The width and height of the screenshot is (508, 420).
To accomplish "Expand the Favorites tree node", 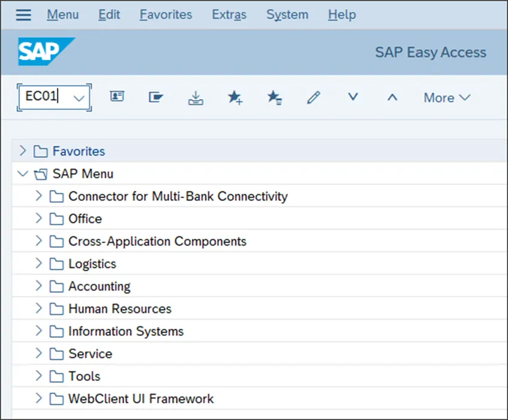I will coord(23,151).
